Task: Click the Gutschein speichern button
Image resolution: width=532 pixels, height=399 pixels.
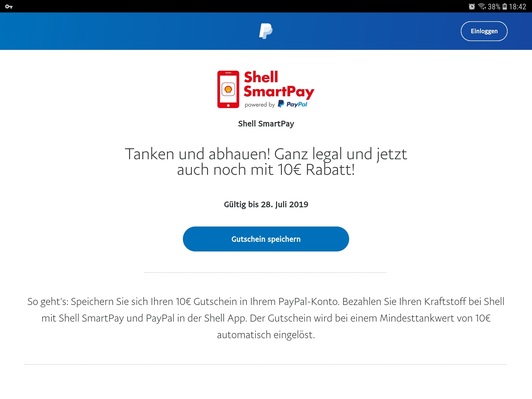Action: coord(266,239)
